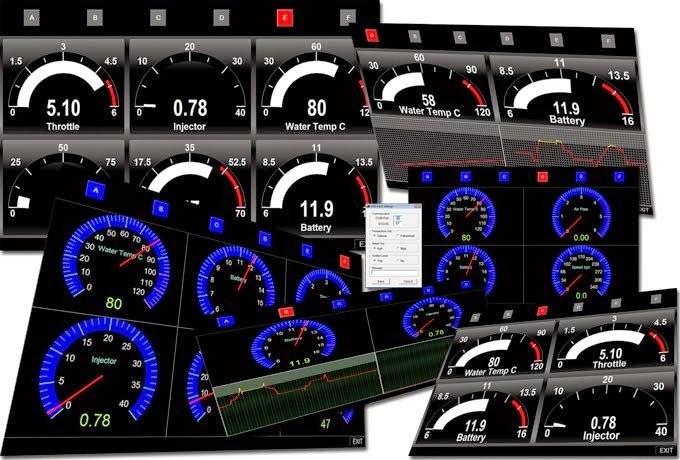This screenshot has width=680, height=460.
Task: Select page C on large tilted blue dashboard
Action: (x=216, y=225)
